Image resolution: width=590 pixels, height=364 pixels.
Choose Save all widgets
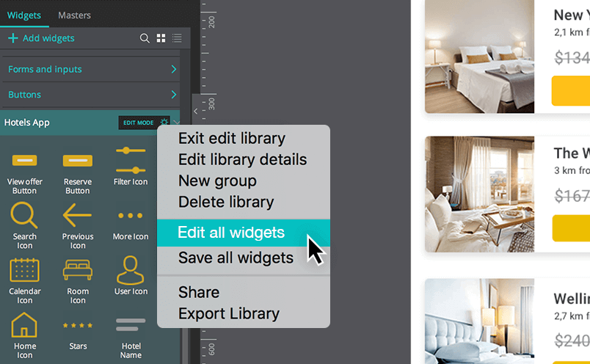[x=236, y=258]
